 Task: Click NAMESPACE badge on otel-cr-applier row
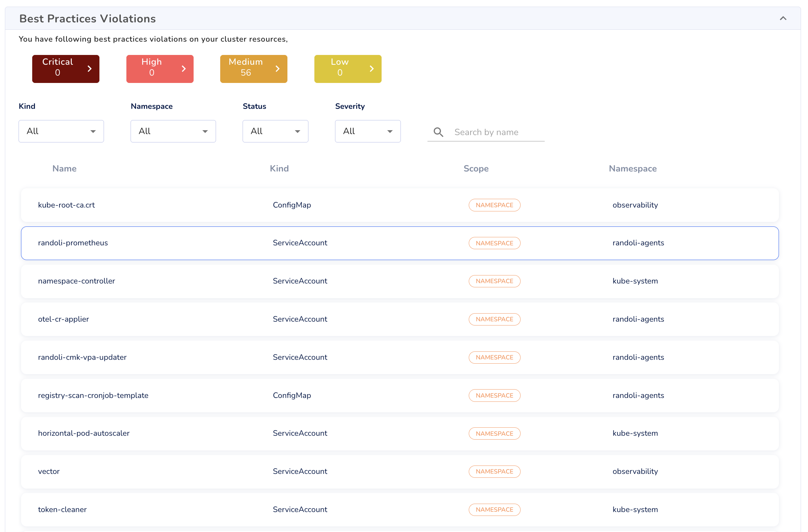click(494, 319)
